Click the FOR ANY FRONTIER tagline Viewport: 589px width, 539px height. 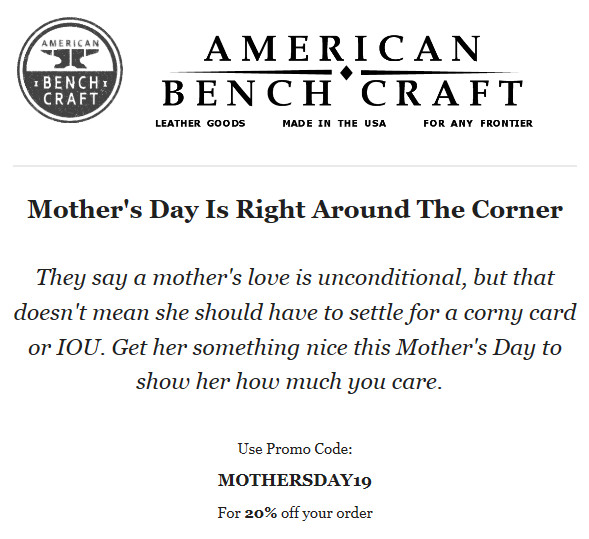(x=478, y=124)
